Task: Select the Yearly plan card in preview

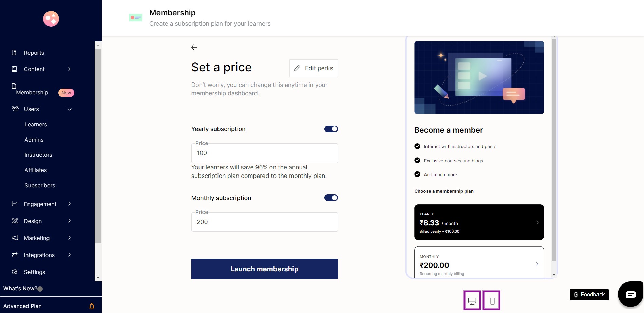Action: [479, 222]
